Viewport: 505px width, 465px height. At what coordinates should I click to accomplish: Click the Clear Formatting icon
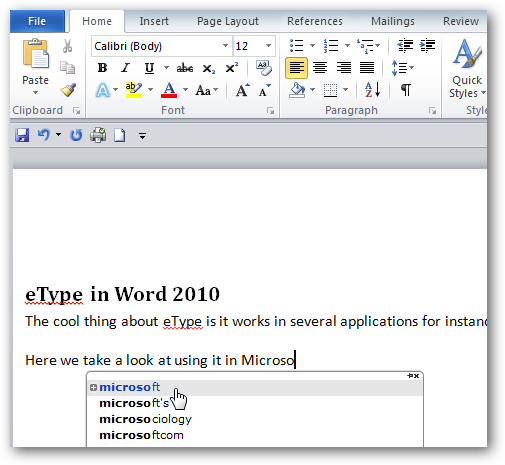point(263,68)
